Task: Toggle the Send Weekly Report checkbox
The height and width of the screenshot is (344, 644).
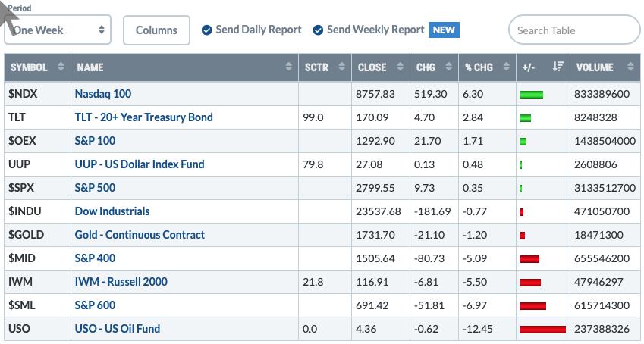Action: [x=318, y=30]
